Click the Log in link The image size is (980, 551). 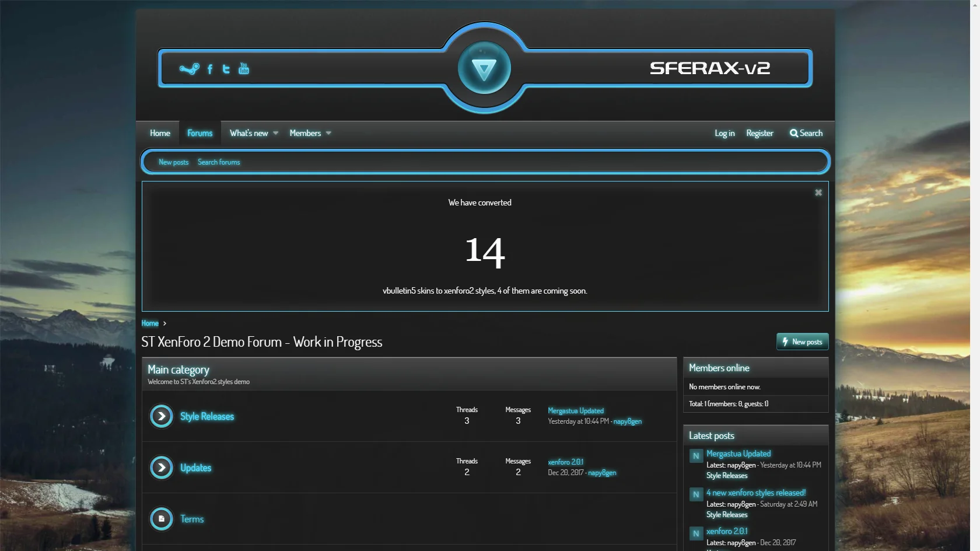point(724,133)
